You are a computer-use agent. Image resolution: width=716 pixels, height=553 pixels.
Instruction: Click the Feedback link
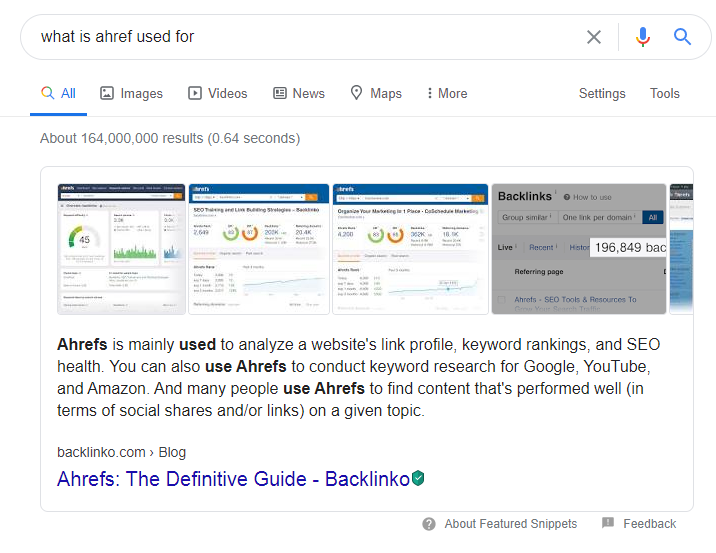(x=649, y=524)
